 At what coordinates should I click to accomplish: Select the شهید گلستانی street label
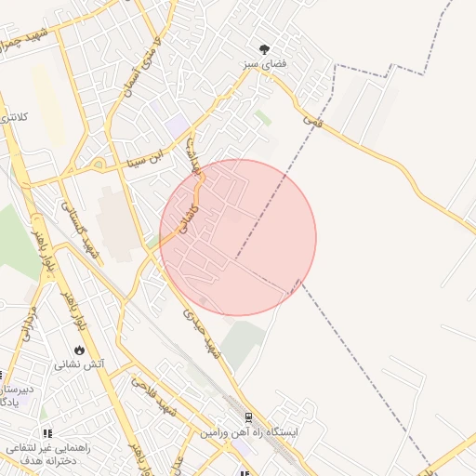tap(80, 231)
